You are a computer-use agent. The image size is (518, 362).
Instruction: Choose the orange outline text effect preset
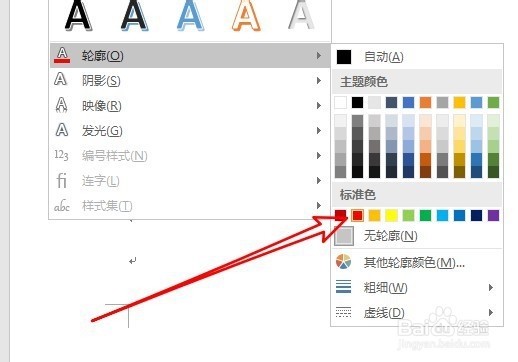click(x=246, y=16)
